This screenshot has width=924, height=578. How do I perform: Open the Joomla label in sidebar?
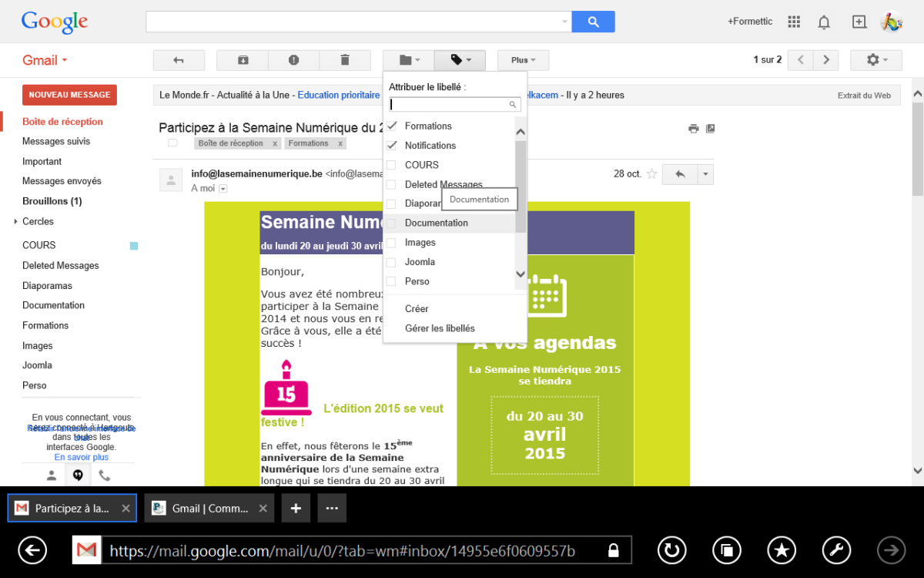coord(37,365)
